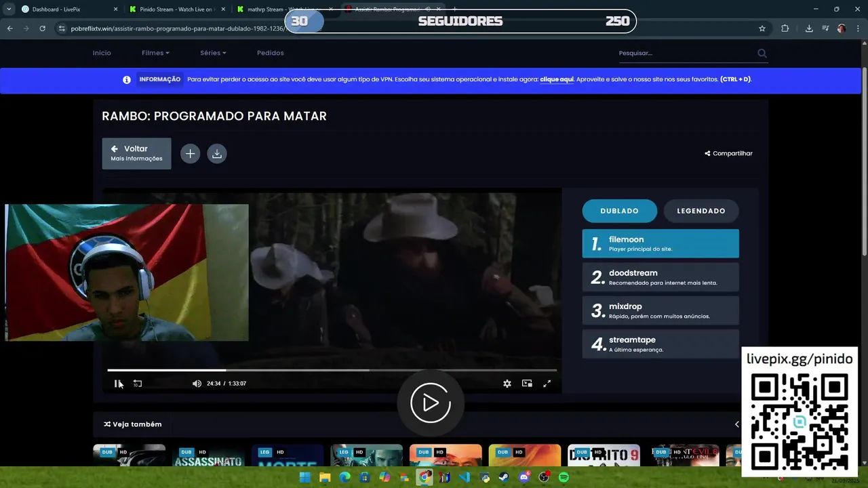Open the Início nav link

pyautogui.click(x=102, y=53)
